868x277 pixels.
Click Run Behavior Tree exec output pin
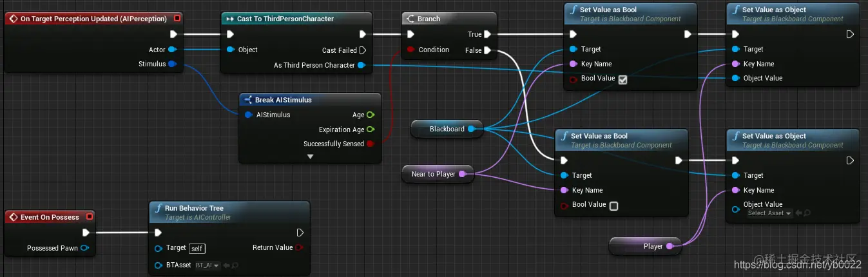pyautogui.click(x=300, y=233)
